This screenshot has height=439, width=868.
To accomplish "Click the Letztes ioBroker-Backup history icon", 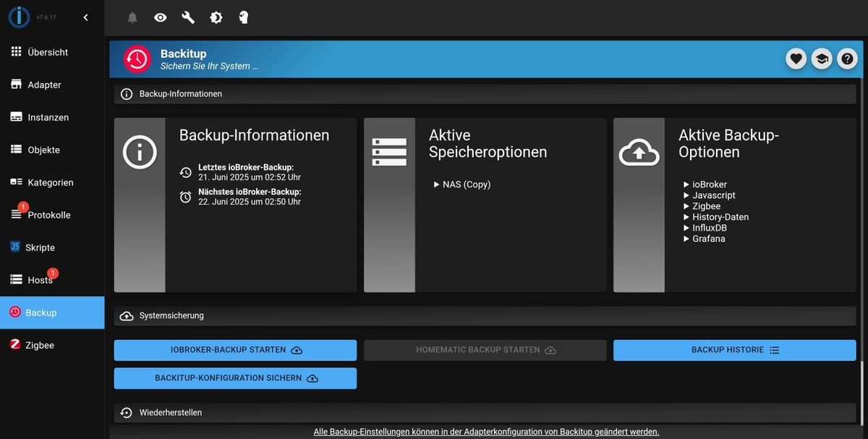I will tap(186, 172).
